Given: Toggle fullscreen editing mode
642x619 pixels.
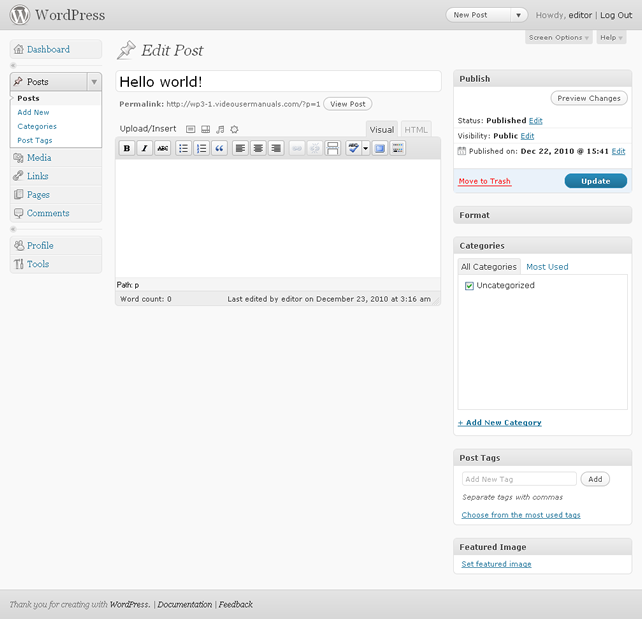Looking at the screenshot, I should tap(380, 148).
